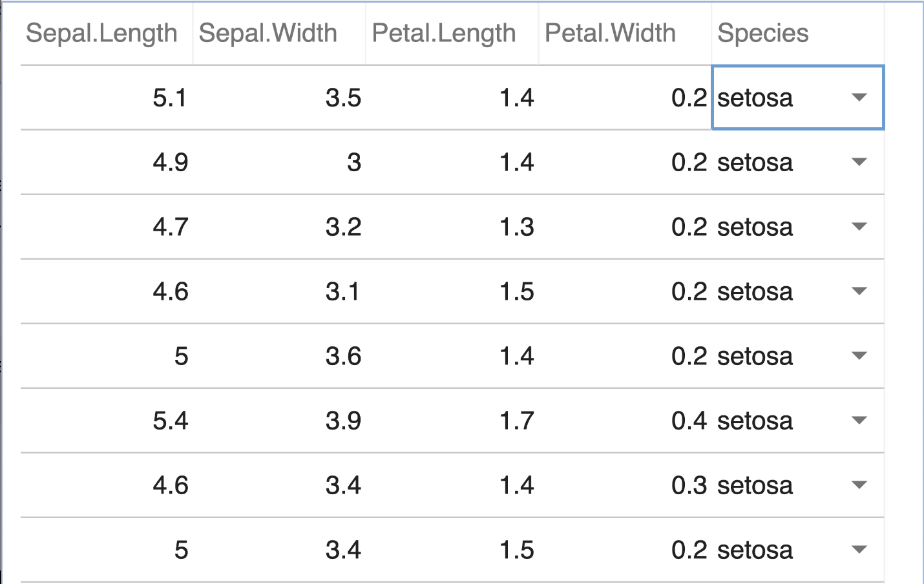Click Petal.Width cell showing 0.4
The height and width of the screenshot is (584, 924).
point(689,421)
